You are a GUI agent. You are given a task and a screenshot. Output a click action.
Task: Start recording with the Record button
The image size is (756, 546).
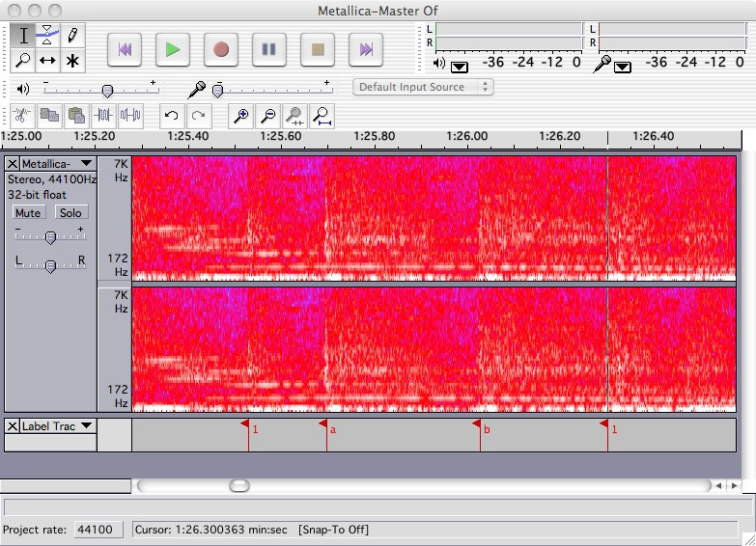coord(221,49)
